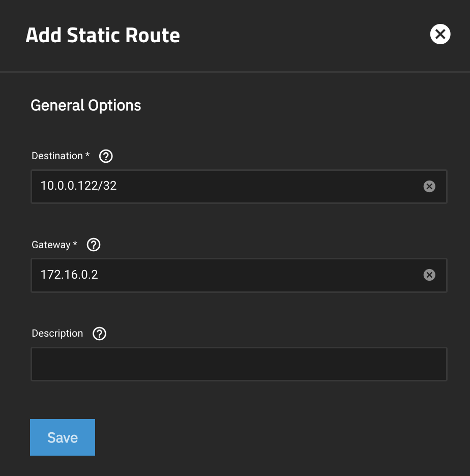Clear the Destination field value
Screen dimensions: 470x476
pos(429,187)
